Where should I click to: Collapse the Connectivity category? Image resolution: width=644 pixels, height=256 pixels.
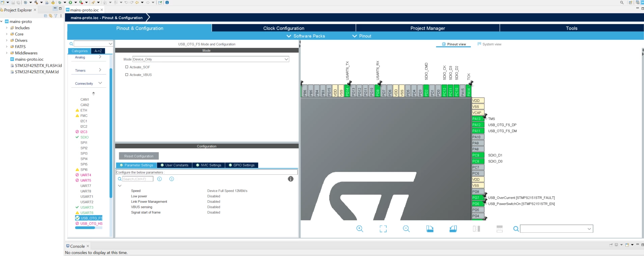(100, 83)
